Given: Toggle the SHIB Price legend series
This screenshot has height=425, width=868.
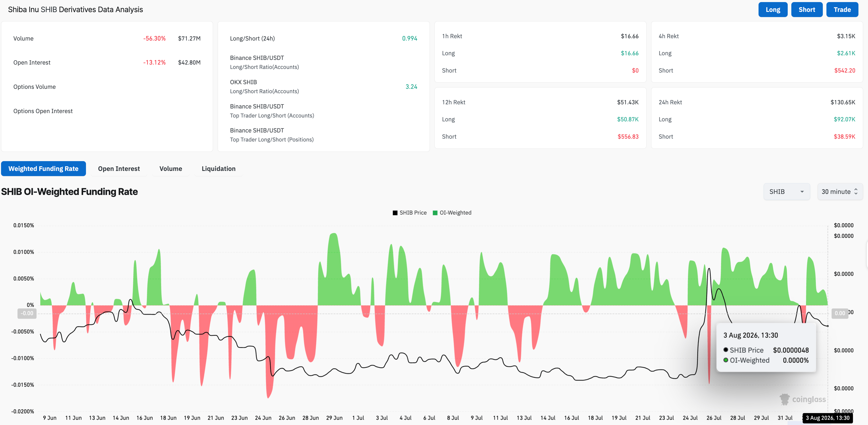Looking at the screenshot, I should tap(410, 213).
